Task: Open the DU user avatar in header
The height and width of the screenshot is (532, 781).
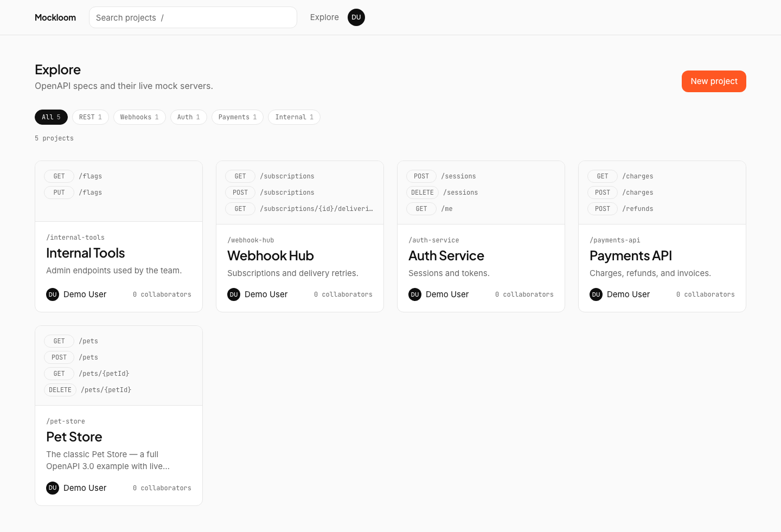Action: pyautogui.click(x=356, y=17)
